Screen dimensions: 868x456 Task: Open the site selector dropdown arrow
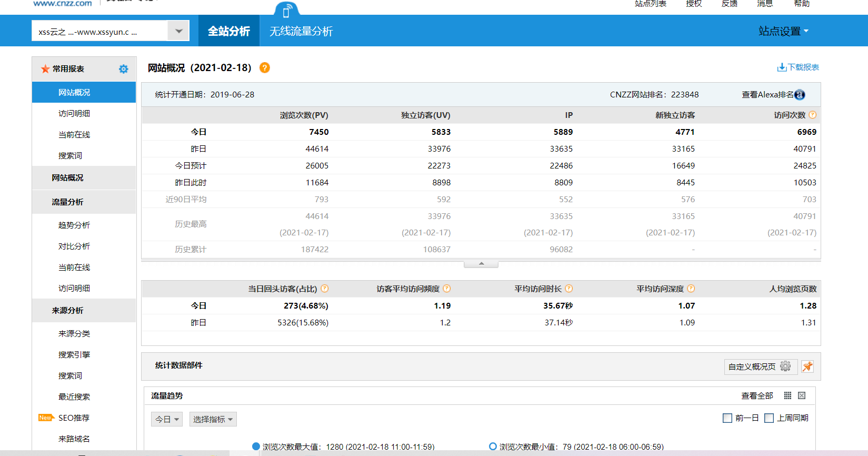coord(178,31)
